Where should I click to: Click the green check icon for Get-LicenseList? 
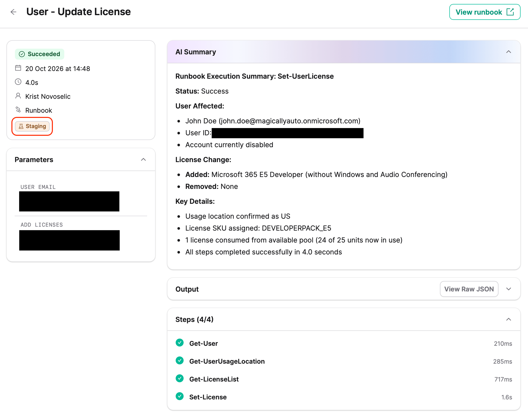point(180,379)
